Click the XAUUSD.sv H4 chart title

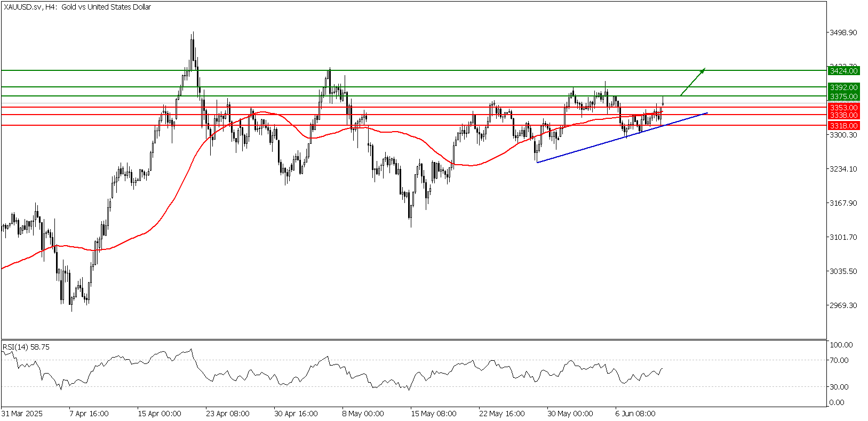pyautogui.click(x=77, y=7)
